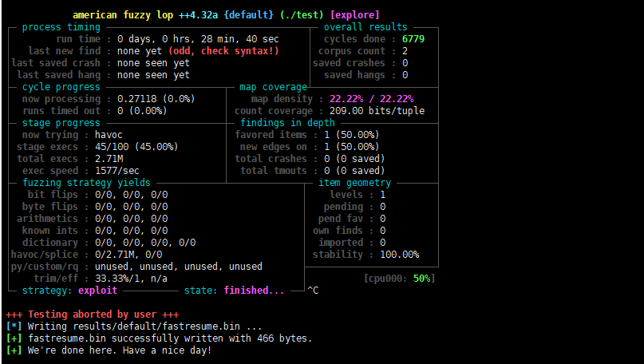
Task: Click the 'findings in depth' section header
Action: click(x=287, y=123)
